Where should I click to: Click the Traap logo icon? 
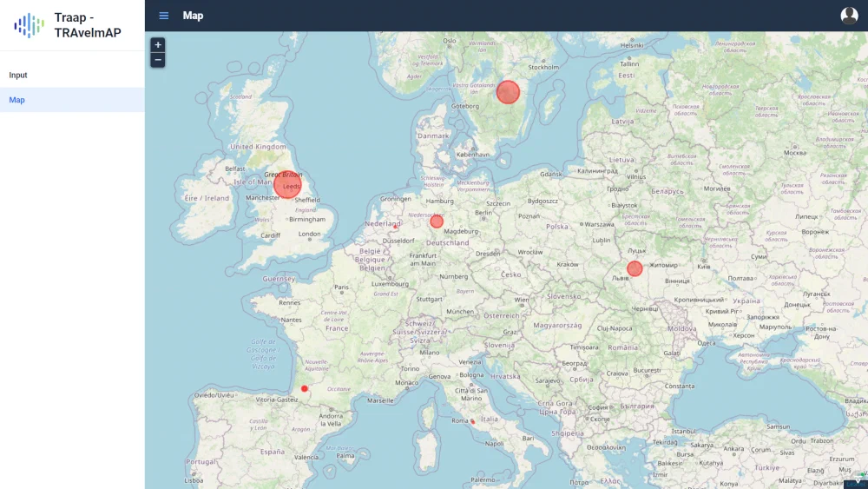[29, 25]
